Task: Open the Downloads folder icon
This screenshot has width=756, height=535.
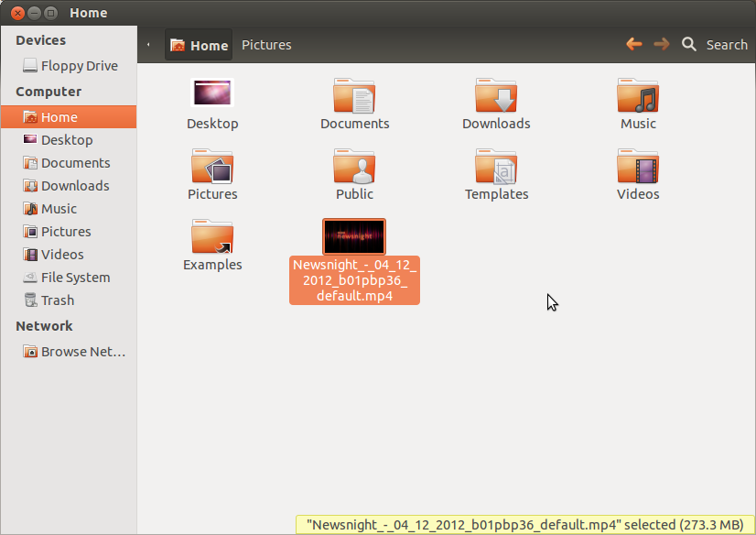Action: tap(496, 95)
